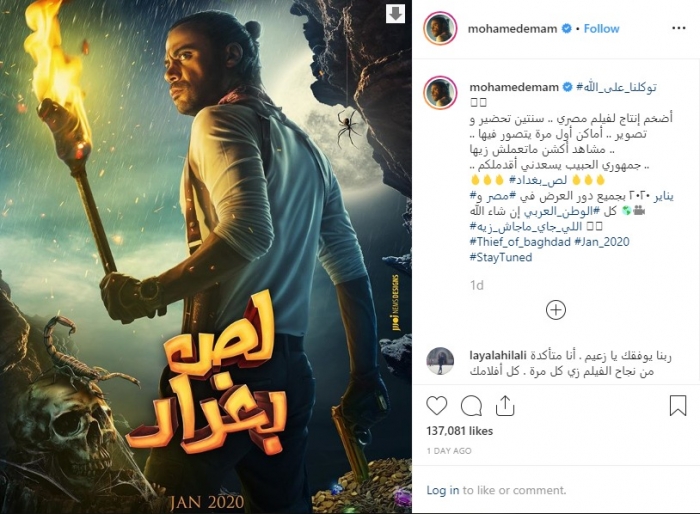Open comments via the speech bubble icon
This screenshot has height=514, width=700.
pos(471,406)
